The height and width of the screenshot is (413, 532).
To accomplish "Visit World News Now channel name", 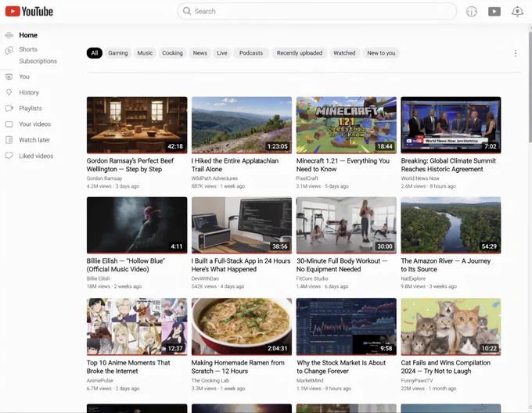I will click(x=420, y=178).
